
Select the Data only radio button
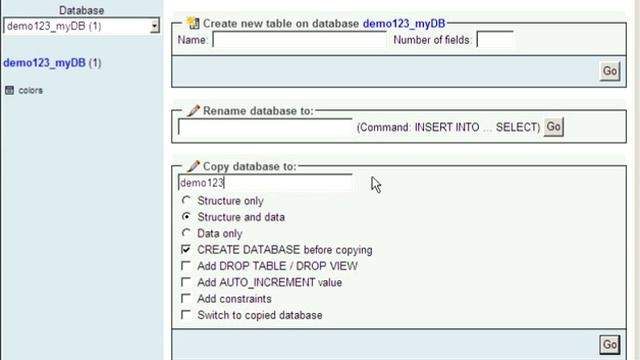186,233
